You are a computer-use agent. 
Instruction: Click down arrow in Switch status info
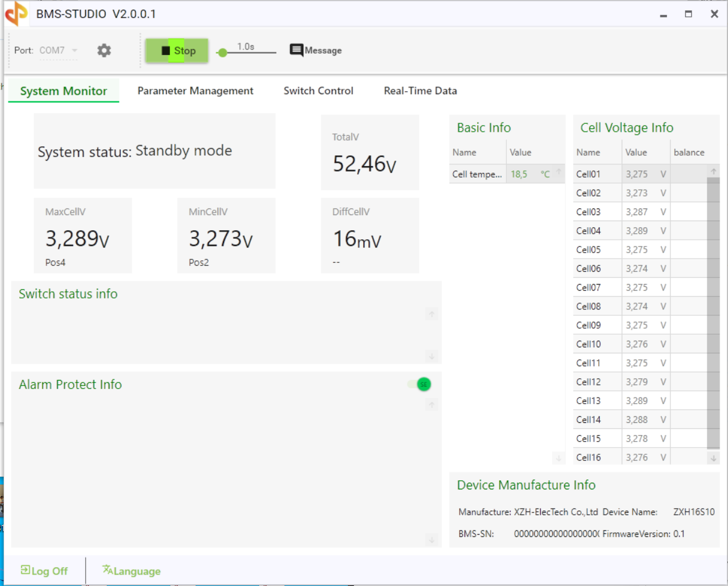(x=431, y=356)
